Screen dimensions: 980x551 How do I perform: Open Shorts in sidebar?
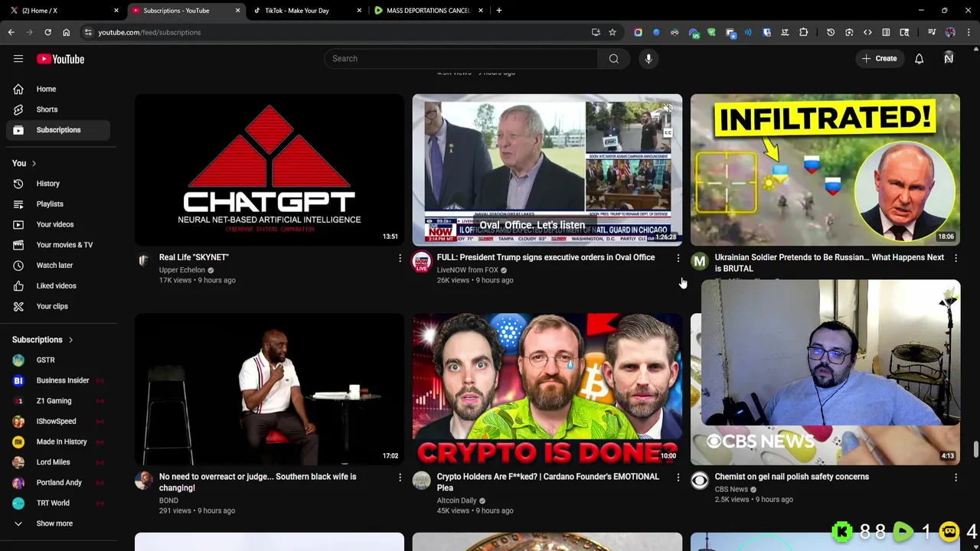tap(58, 109)
